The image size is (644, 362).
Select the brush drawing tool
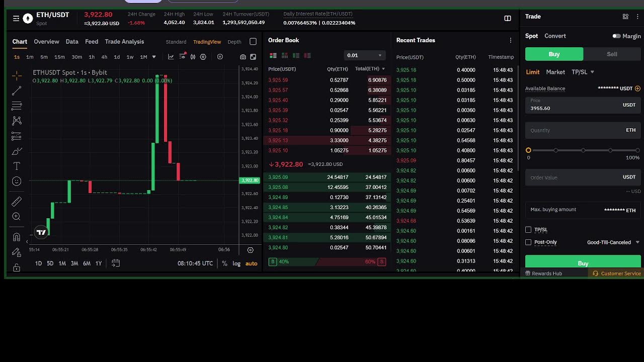point(17,151)
